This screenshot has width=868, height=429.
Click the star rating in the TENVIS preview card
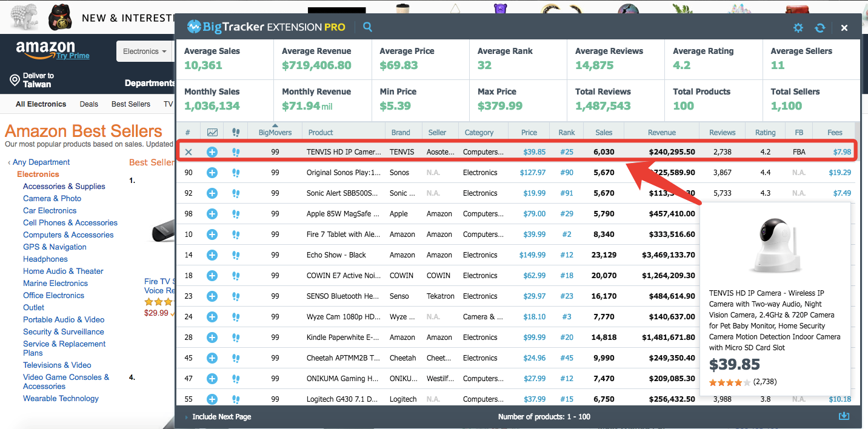730,382
